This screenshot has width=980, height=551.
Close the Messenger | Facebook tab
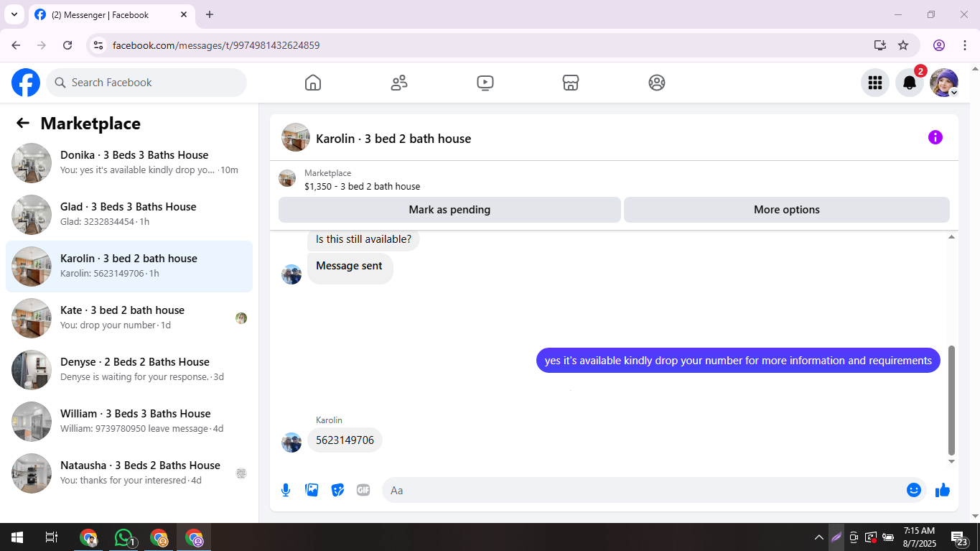[x=185, y=14]
